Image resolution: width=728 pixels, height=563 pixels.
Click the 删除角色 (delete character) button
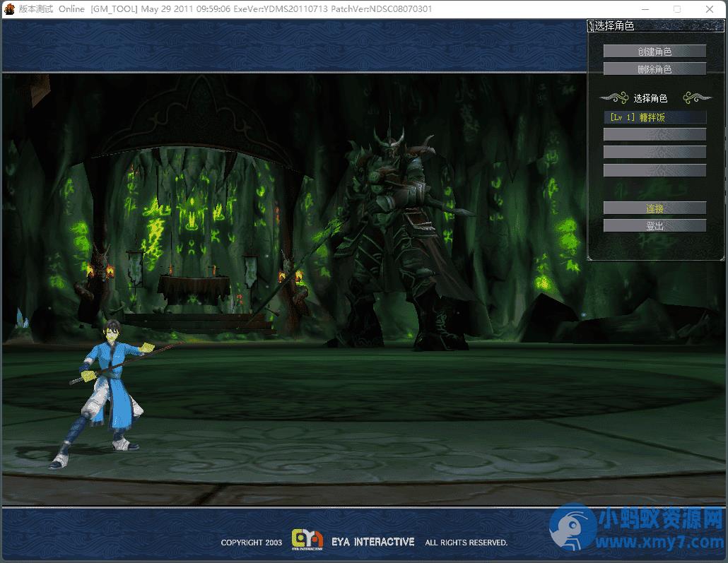point(654,69)
